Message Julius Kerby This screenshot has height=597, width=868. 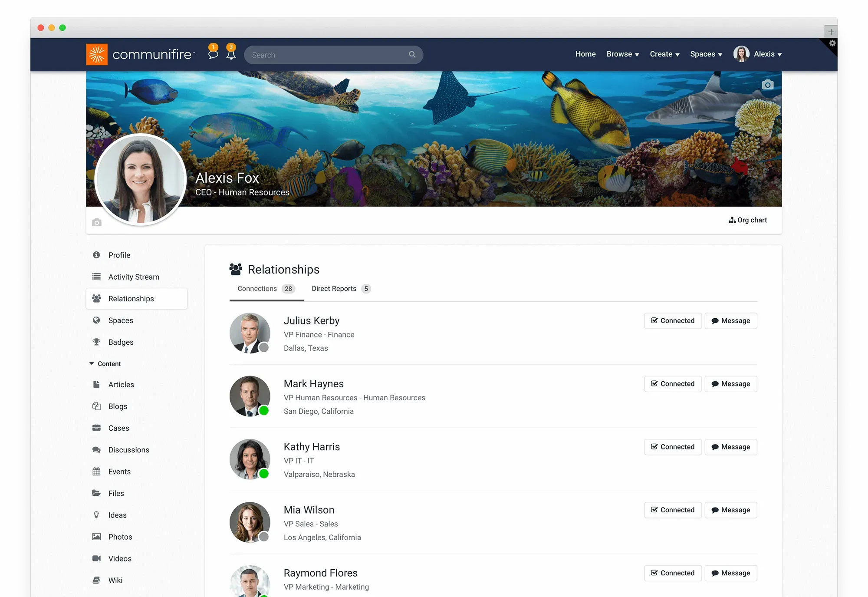(x=731, y=321)
